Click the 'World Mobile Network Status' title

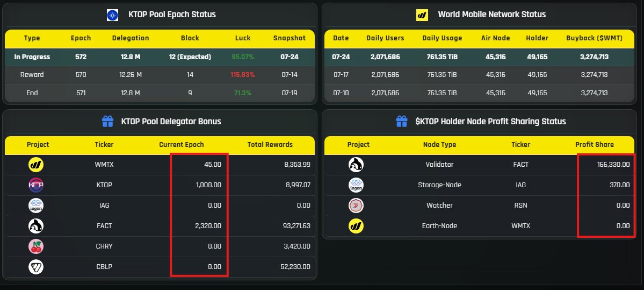[491, 15]
